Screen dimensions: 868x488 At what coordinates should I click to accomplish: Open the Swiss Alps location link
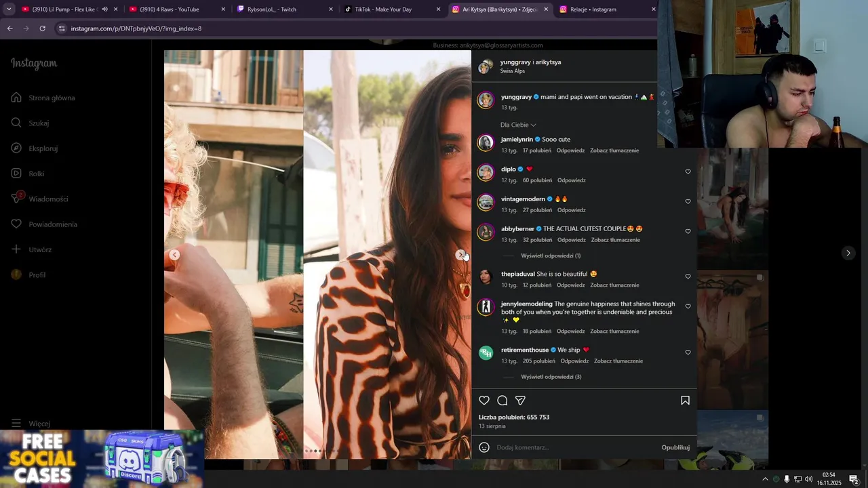[x=513, y=71]
